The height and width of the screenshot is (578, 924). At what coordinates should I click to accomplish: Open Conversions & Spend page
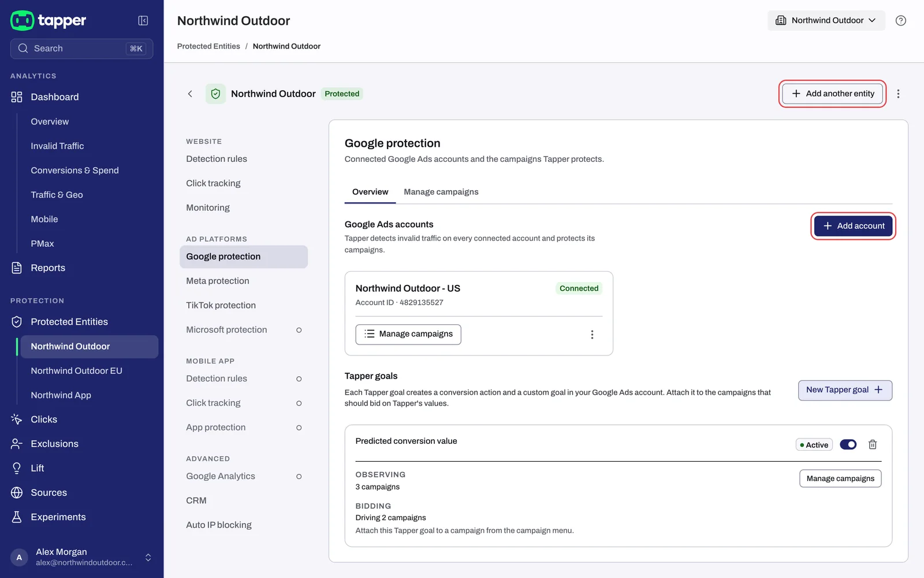(x=90, y=171)
